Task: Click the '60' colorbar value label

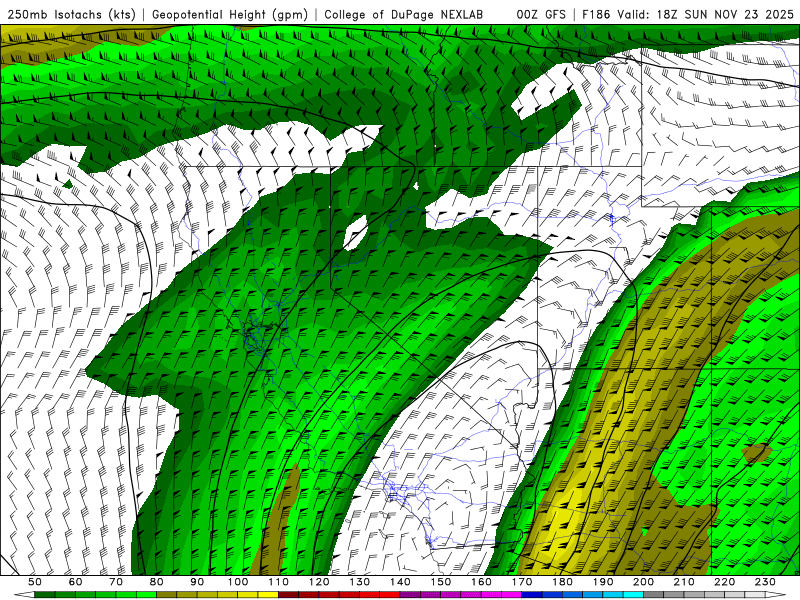Action: pyautogui.click(x=75, y=582)
